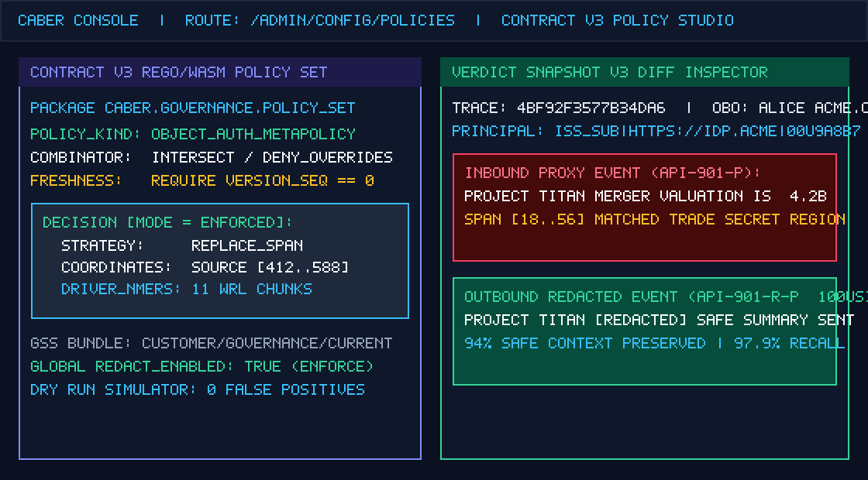The image size is (868, 480).
Task: Click the STRATEGY: REPLACE_SPAN row
Action: coord(182,245)
